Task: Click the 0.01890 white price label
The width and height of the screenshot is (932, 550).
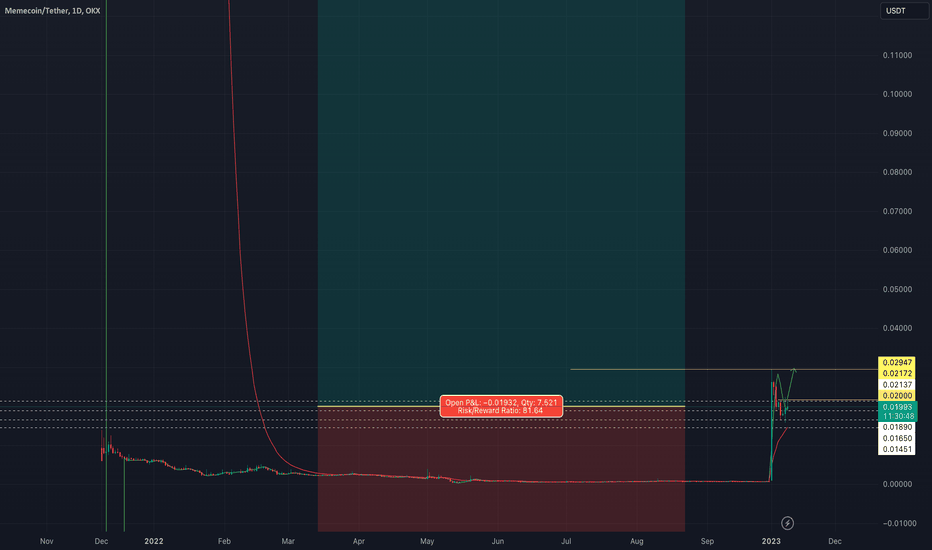Action: click(896, 428)
